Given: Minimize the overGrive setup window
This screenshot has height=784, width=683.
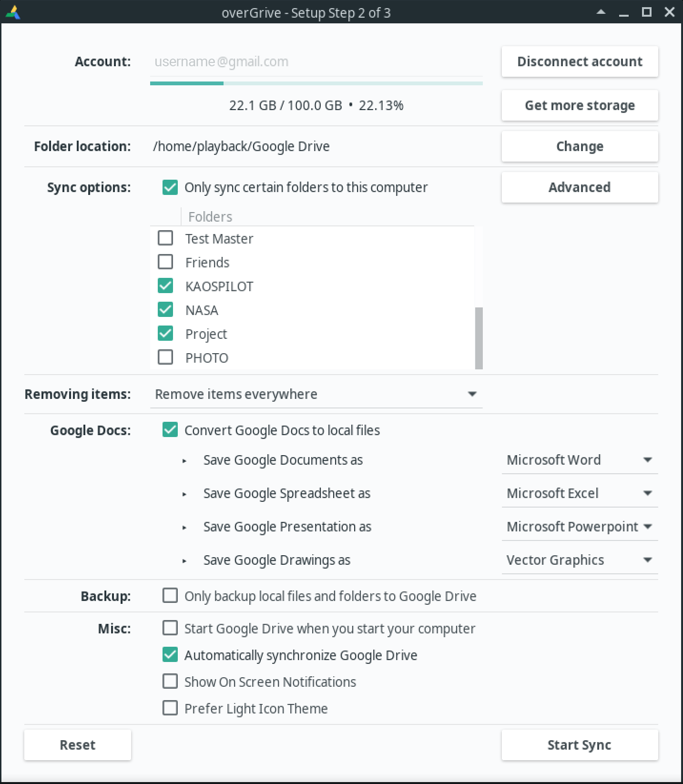Looking at the screenshot, I should (x=624, y=13).
